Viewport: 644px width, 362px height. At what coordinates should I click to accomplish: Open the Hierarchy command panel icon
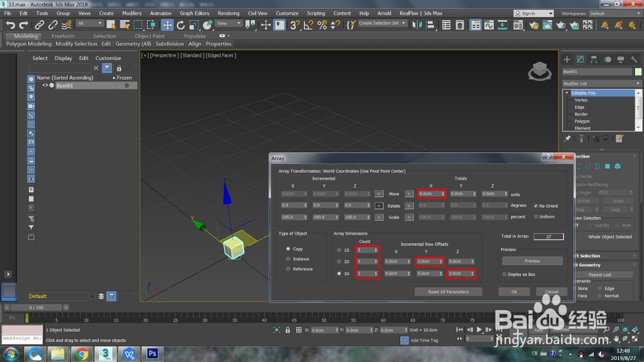point(594,59)
